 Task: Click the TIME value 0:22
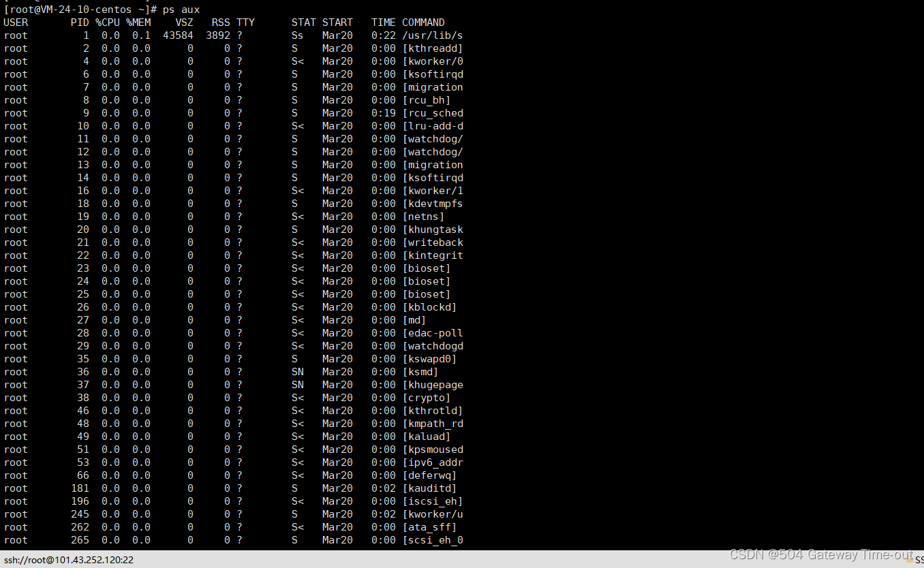coord(384,35)
